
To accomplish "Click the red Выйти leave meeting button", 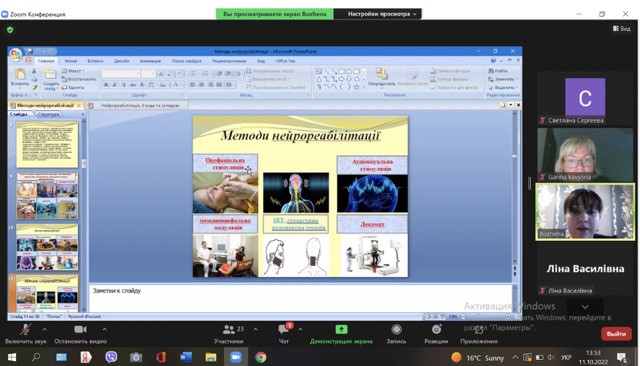I will click(616, 334).
